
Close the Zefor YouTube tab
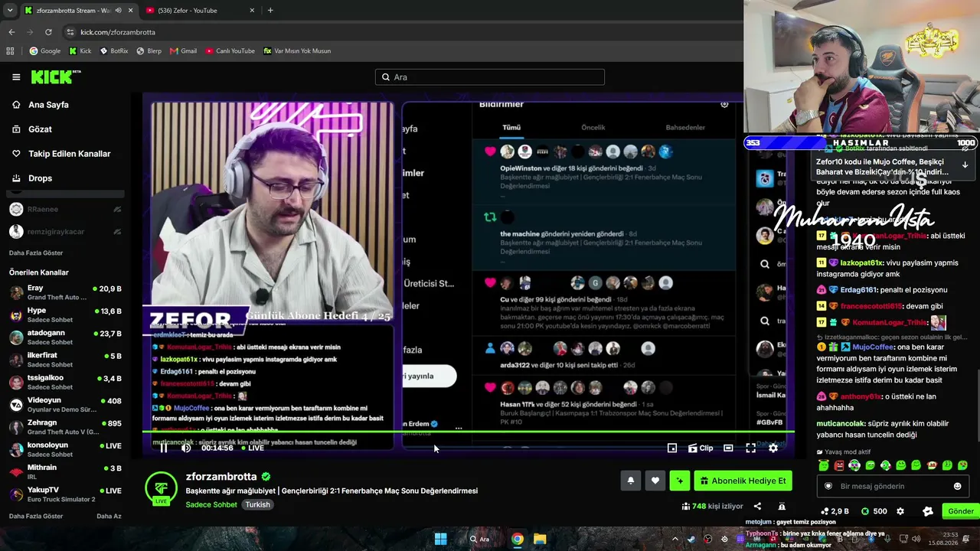point(252,11)
